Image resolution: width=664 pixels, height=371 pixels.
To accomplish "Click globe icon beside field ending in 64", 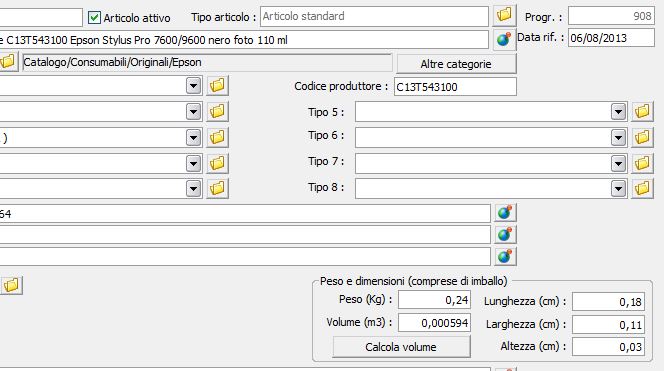I will coord(505,213).
